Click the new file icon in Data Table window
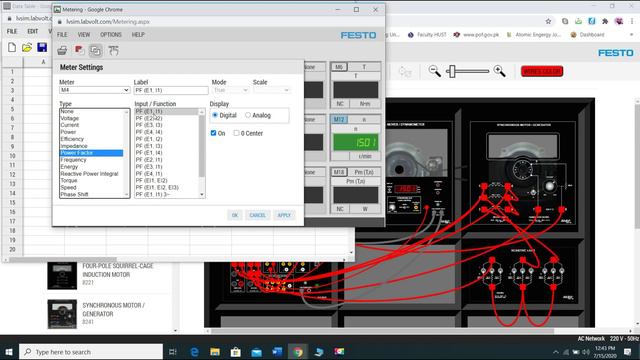Viewport: 640px width, 360px height. [x=12, y=47]
